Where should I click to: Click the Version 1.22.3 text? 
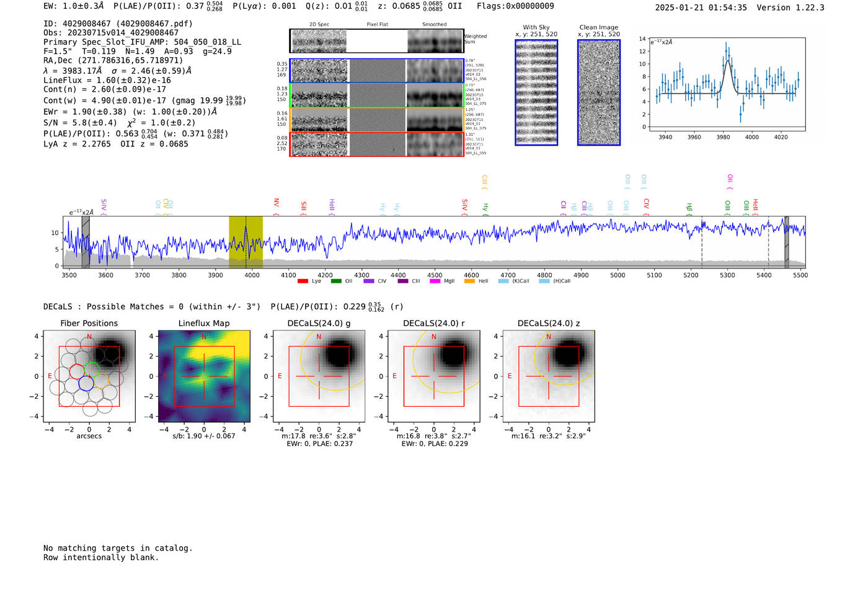click(x=790, y=7)
